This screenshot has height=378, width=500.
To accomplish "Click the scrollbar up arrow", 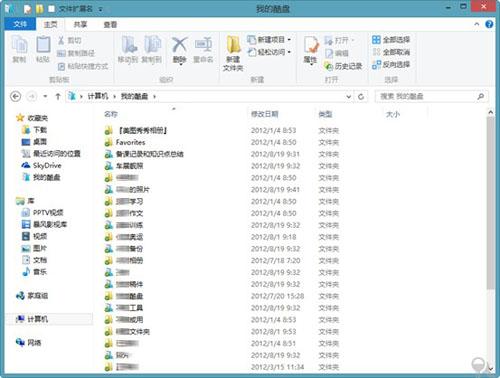I will coord(490,113).
